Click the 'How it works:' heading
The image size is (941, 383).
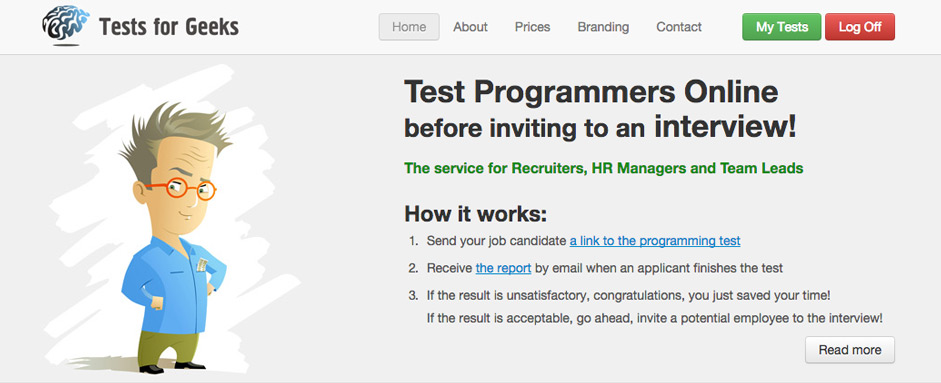(475, 214)
